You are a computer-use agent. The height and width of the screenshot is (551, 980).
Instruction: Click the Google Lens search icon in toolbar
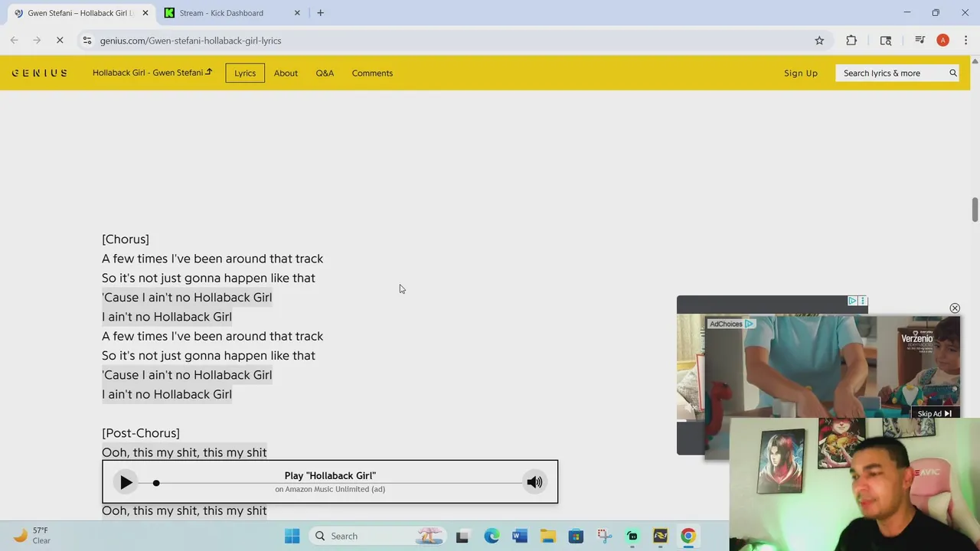886,41
